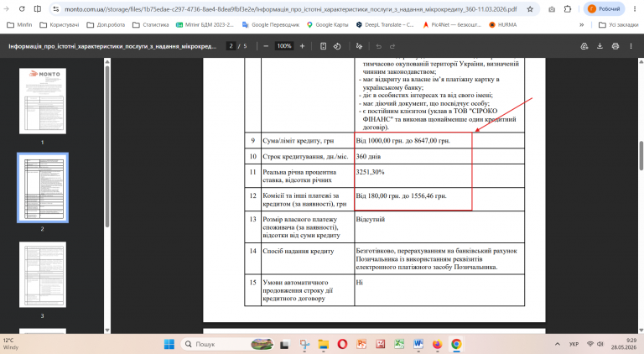Open the Користувачі bookmarks folder
The width and height of the screenshot is (644, 354).
coord(60,24)
